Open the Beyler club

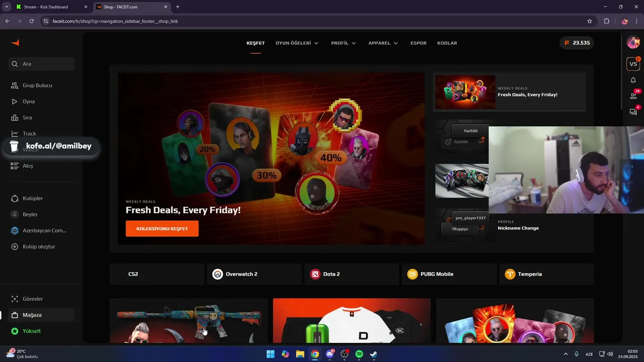(41, 214)
